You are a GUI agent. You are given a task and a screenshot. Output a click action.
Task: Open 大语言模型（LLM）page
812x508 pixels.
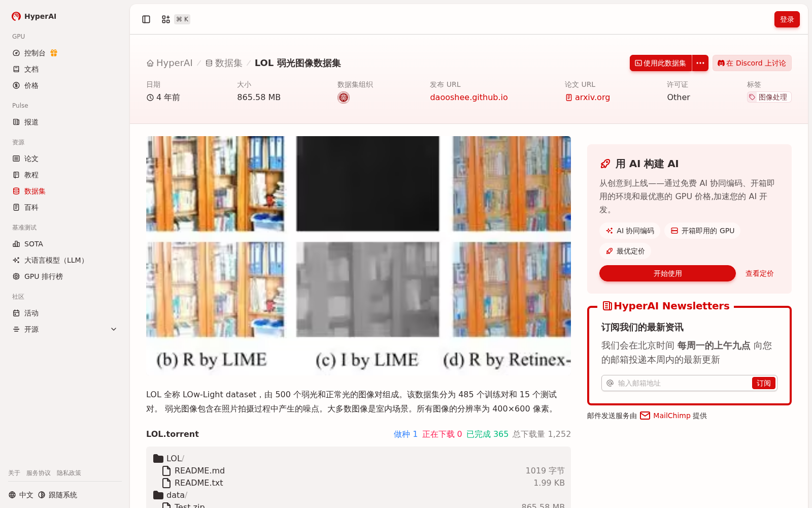(65, 260)
